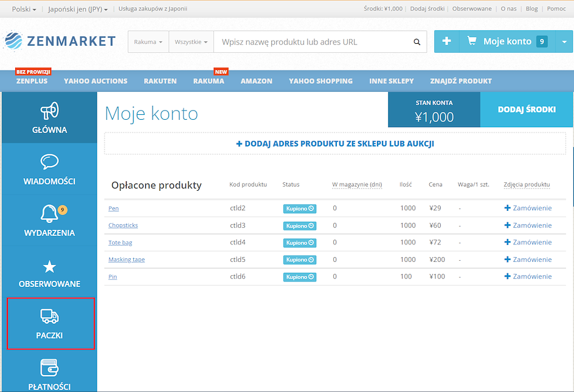Open the INNE SKLEPY tab
The width and height of the screenshot is (574, 392).
pos(392,81)
